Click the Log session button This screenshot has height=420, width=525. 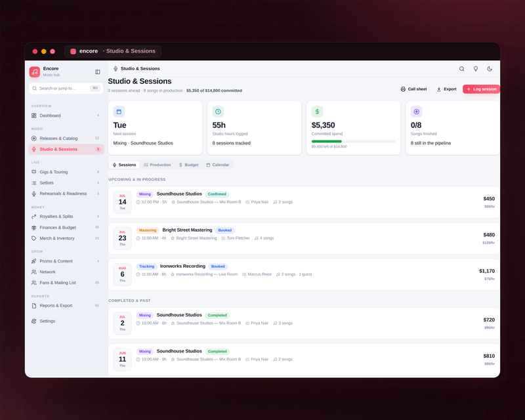point(482,89)
